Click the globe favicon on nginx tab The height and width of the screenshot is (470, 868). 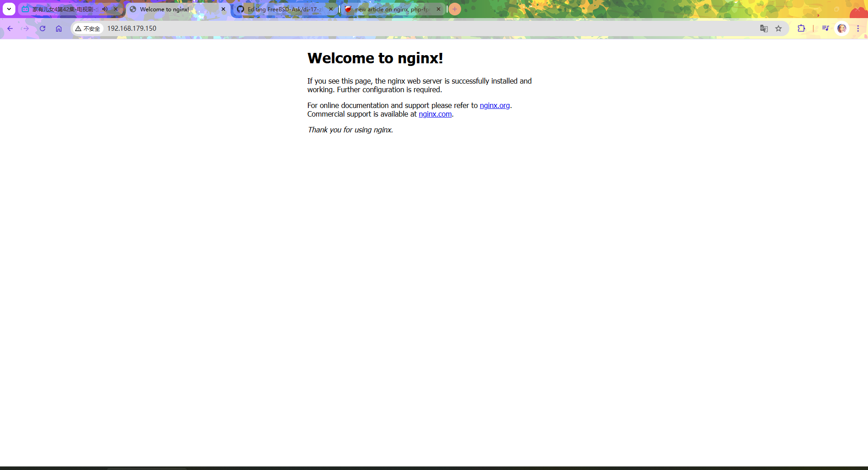(133, 9)
